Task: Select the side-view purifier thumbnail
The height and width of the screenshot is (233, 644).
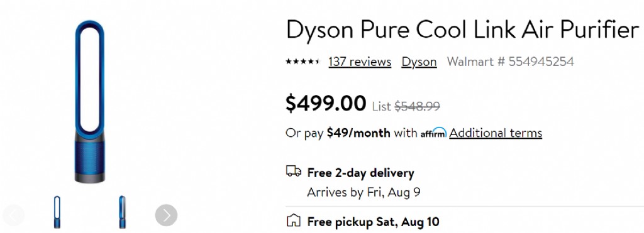Action: point(122,212)
